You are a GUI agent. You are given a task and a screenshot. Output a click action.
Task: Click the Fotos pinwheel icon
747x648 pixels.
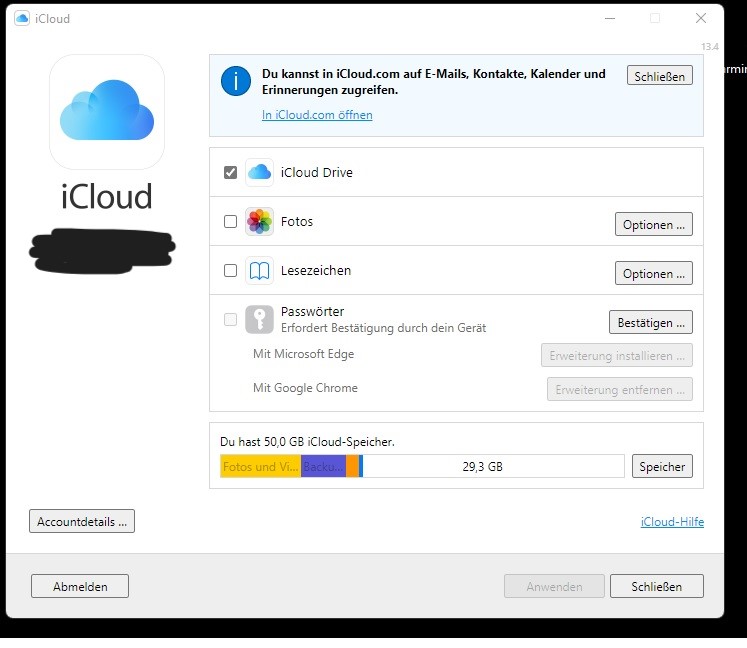[x=260, y=221]
